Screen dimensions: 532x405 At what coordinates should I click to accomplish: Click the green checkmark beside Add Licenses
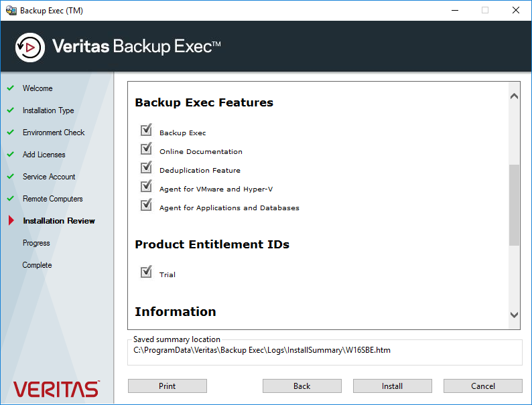pos(11,154)
